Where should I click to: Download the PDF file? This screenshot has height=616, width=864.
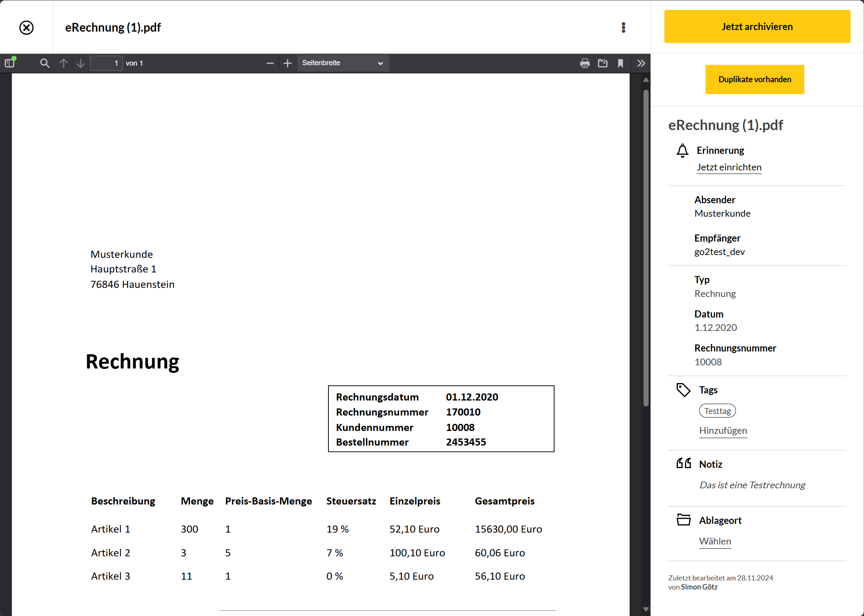click(603, 63)
